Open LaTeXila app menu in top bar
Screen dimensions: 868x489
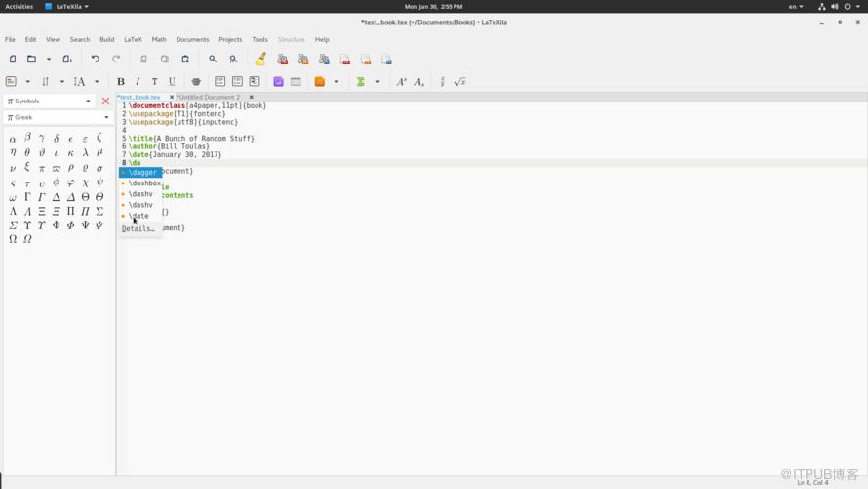click(x=67, y=7)
